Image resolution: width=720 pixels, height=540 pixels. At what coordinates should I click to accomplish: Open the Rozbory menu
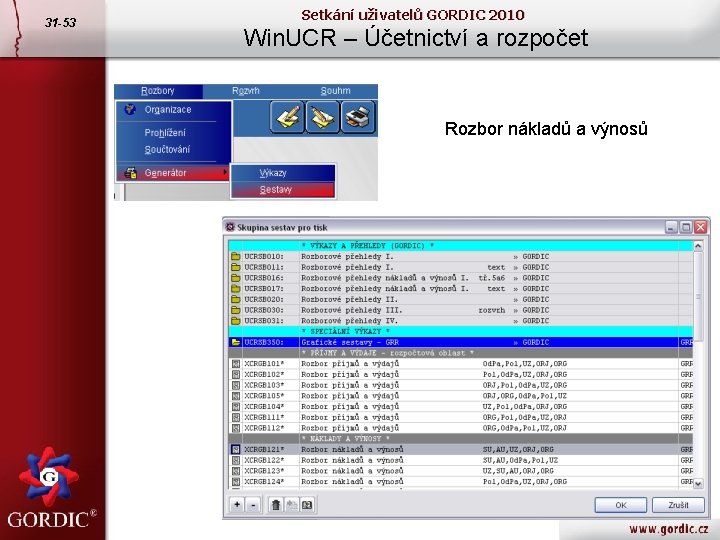point(158,91)
